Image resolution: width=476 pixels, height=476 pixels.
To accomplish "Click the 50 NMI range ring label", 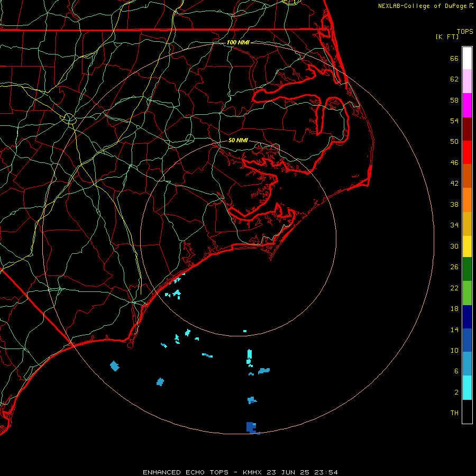I will click(x=238, y=140).
